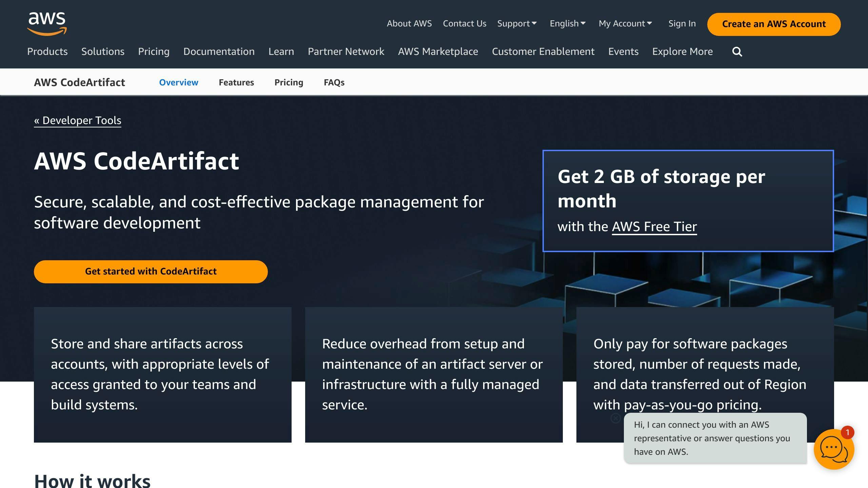The height and width of the screenshot is (488, 868).
Task: Click the About AWS link
Action: point(409,24)
